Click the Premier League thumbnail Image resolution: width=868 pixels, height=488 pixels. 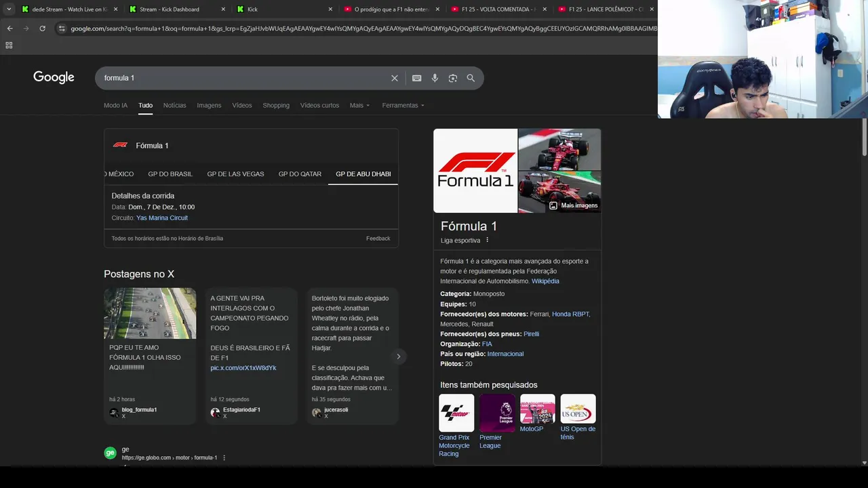pos(497,413)
